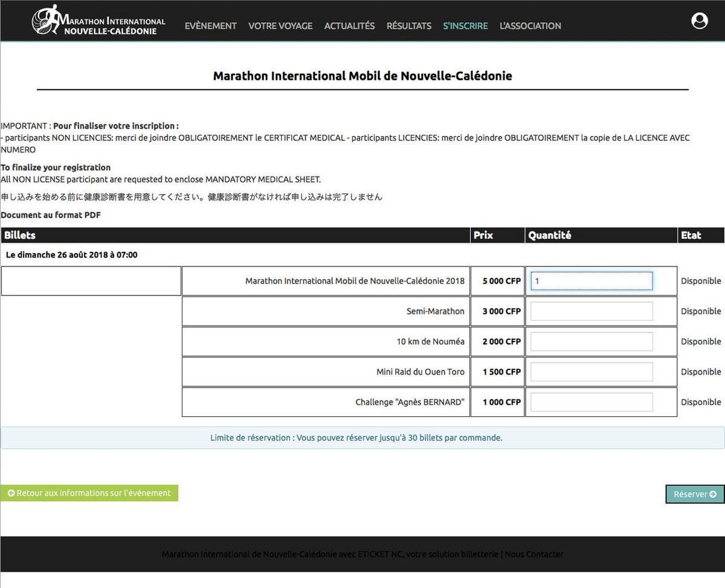Click the Challenge "Agnès BERNARD" quantity input
The height and width of the screenshot is (588, 725).
tap(591, 402)
